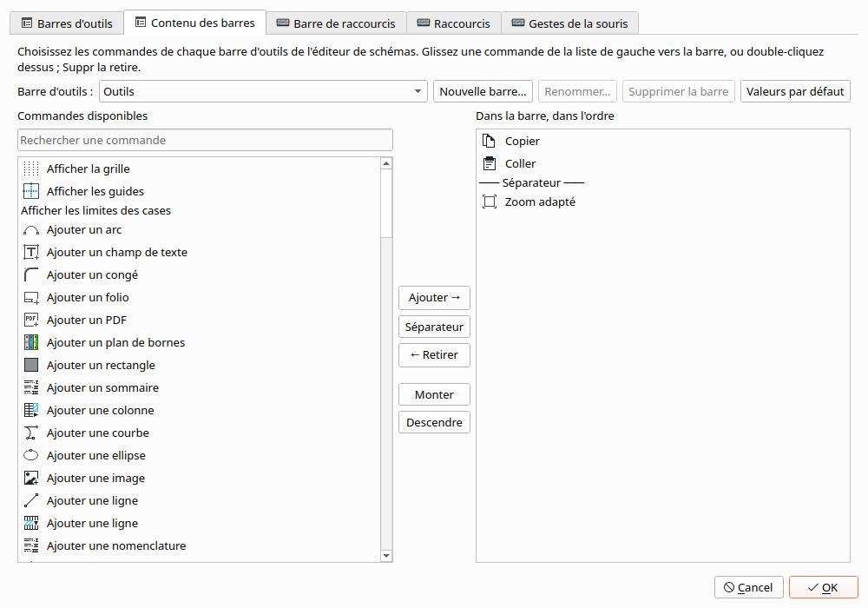Click the Ajouter un sommaire icon
This screenshot has height=608, width=868.
coord(31,387)
